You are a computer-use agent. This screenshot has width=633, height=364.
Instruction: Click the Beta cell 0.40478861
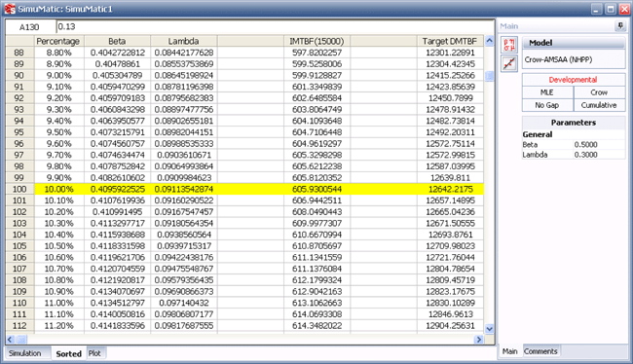click(x=117, y=64)
